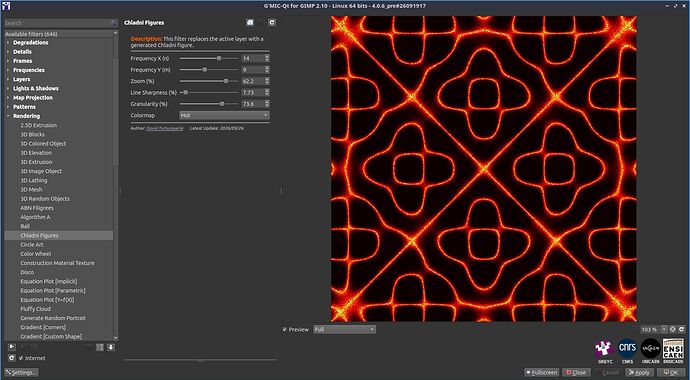This screenshot has height=380, width=690.
Task: Expand the Frames category
Action: (x=8, y=61)
